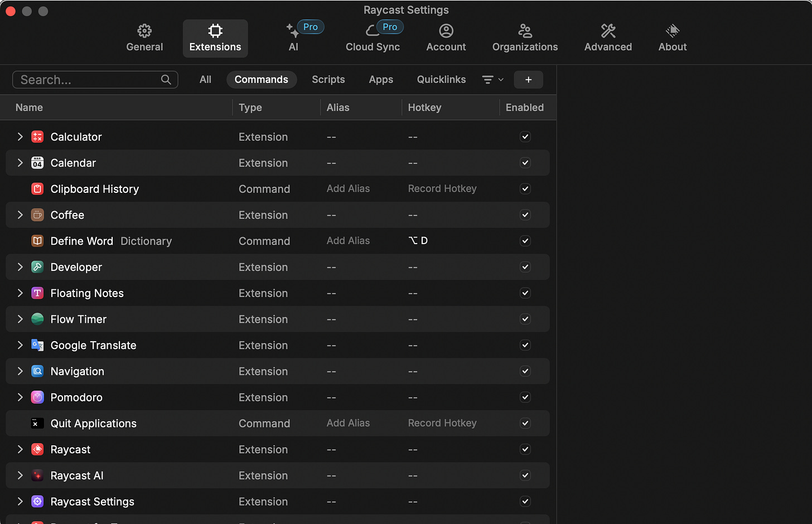This screenshot has height=524, width=812.
Task: Open the filter options dropdown
Action: (492, 80)
